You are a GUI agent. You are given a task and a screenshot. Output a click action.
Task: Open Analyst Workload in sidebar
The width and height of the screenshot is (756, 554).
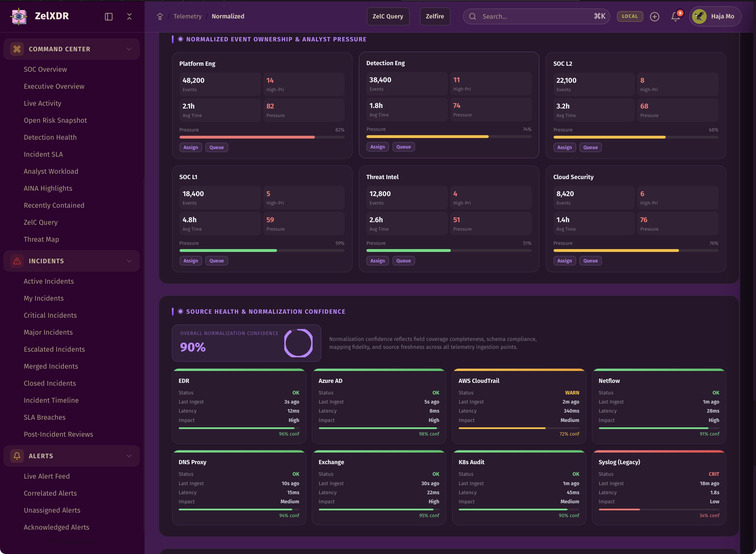[51, 171]
